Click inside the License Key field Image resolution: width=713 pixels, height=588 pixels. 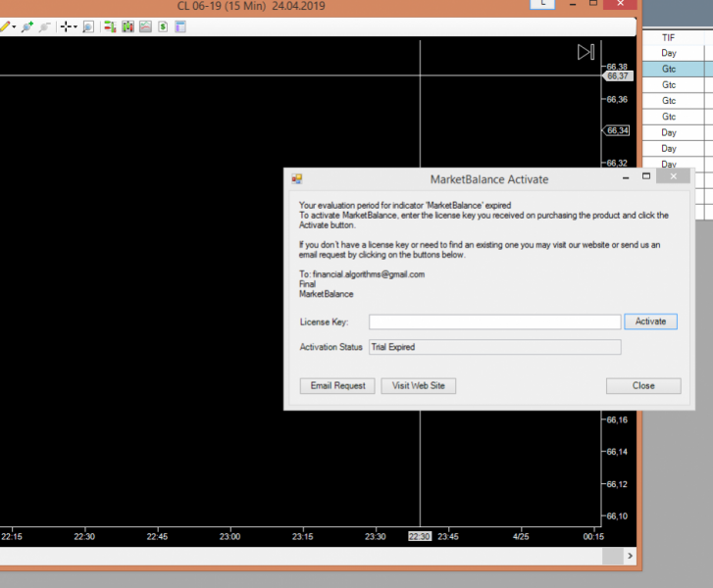point(494,321)
